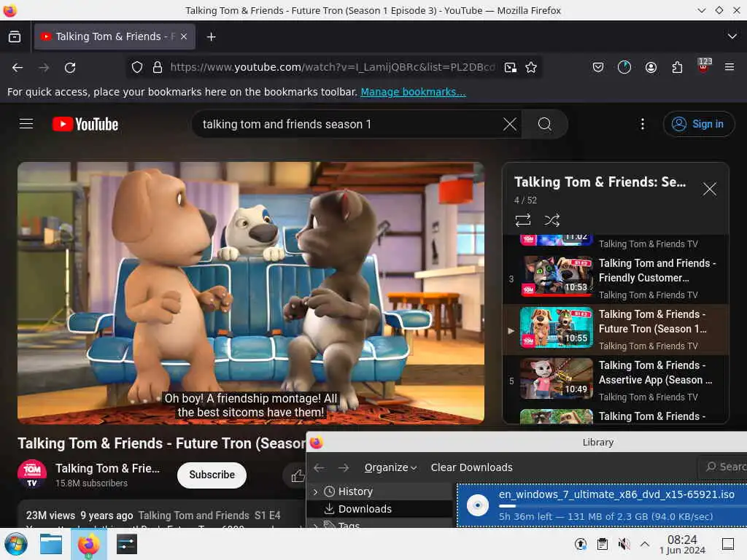The width and height of the screenshot is (747, 560).
Task: Toggle shuffle playlist
Action: tap(551, 220)
